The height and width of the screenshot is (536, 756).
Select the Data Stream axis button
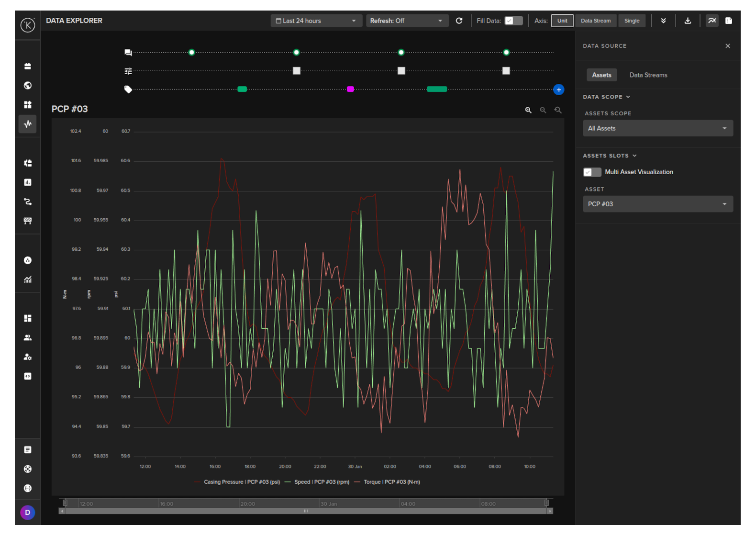pyautogui.click(x=595, y=21)
